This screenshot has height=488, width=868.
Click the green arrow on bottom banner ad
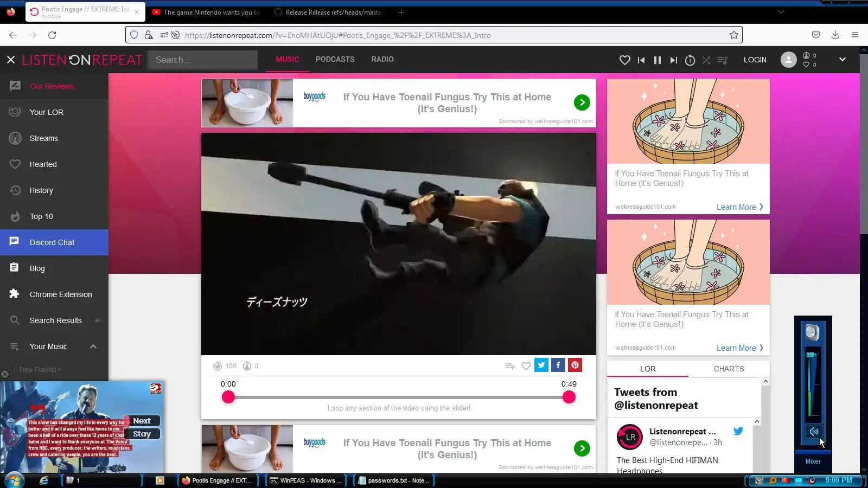tap(582, 448)
